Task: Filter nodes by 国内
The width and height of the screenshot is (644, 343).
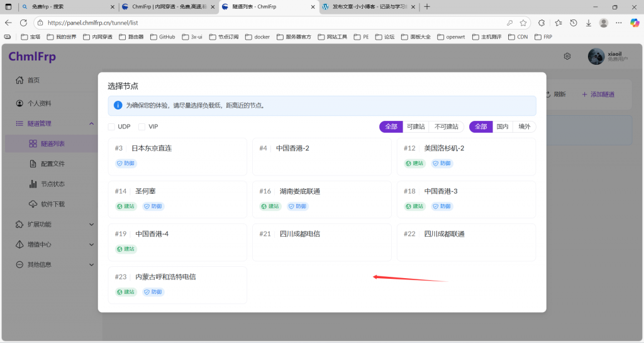Action: pyautogui.click(x=502, y=127)
